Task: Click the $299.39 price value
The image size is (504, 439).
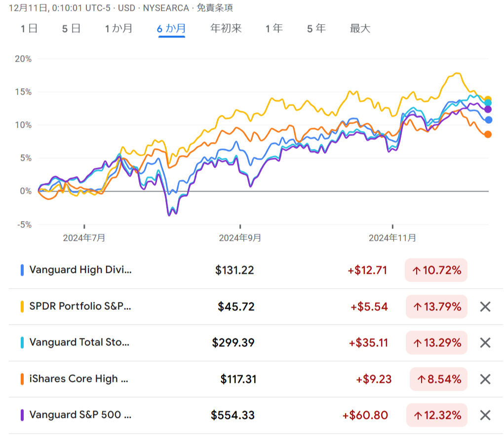Action: pyautogui.click(x=233, y=343)
